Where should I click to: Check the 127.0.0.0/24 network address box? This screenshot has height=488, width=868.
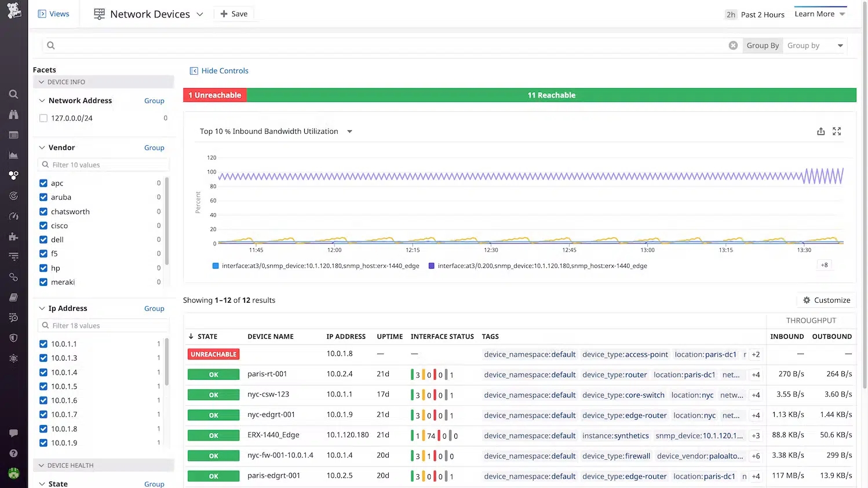point(43,118)
